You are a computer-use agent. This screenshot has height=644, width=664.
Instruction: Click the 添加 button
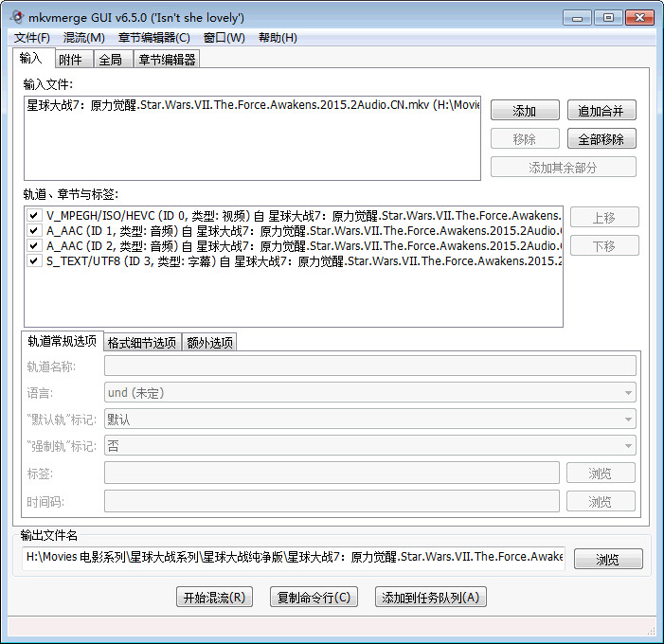click(x=524, y=111)
